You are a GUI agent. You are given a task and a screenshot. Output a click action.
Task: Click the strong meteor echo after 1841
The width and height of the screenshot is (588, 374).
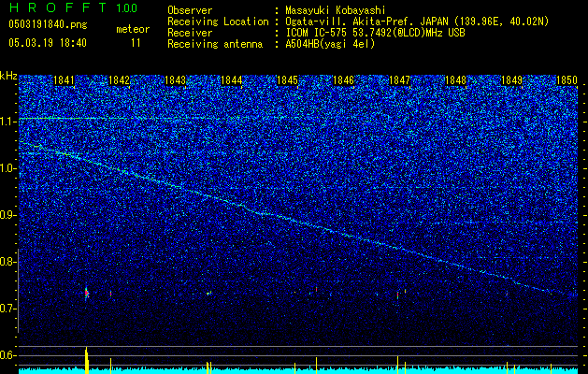click(87, 293)
